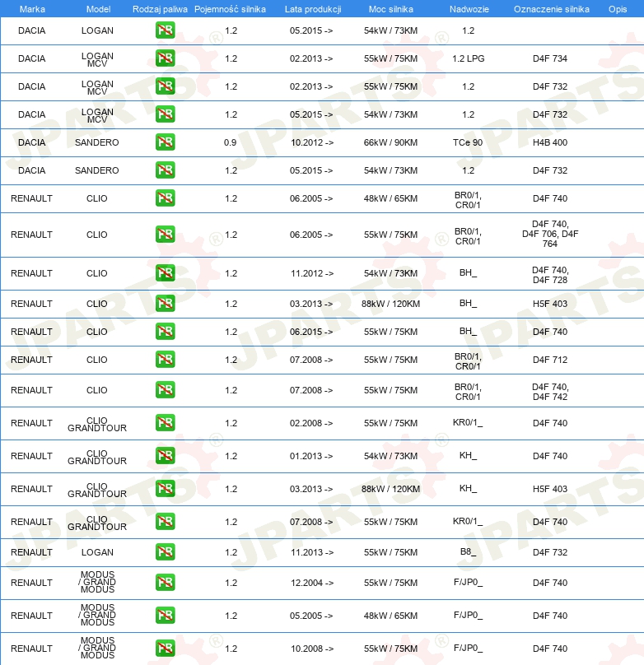The height and width of the screenshot is (665, 644).
Task: Click the fuel icon for the Clio H5F 403 engine
Action: coord(165,304)
